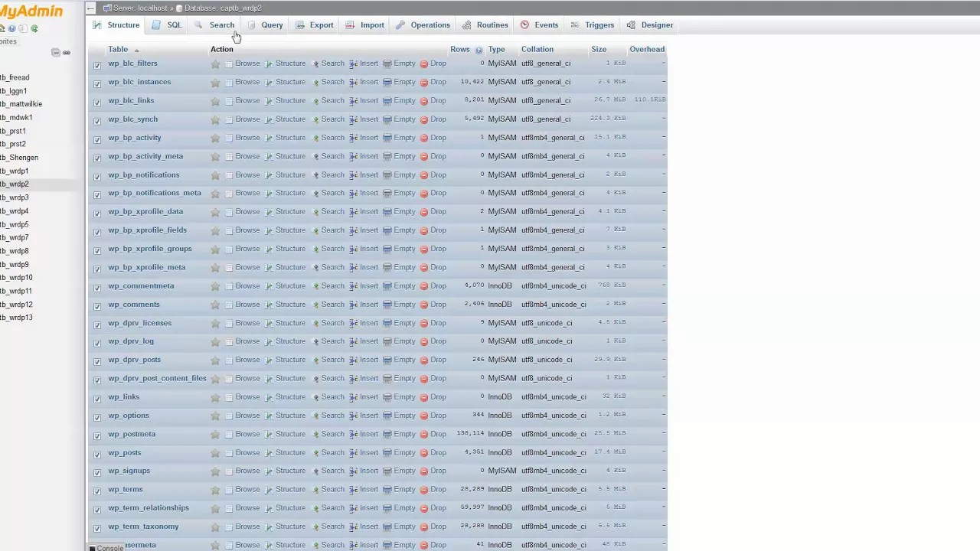Sort by the Size column header

599,50
